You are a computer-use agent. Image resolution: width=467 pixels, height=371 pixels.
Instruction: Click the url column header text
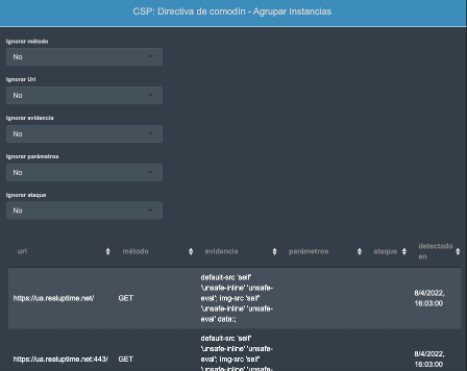pos(22,251)
